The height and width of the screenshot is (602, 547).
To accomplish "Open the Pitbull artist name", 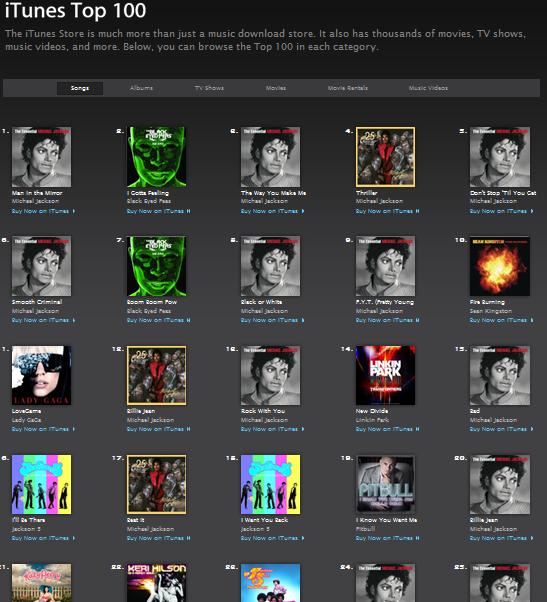I will pyautogui.click(x=365, y=529).
